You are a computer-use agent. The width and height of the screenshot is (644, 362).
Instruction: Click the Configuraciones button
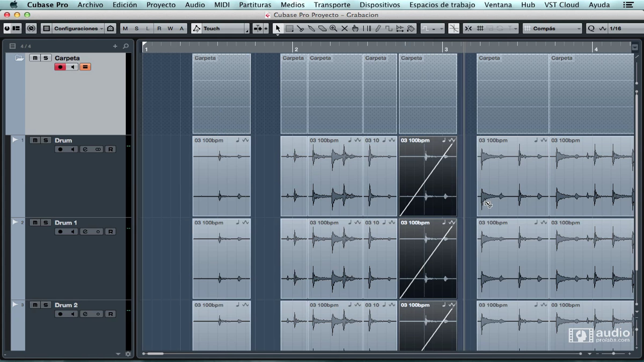coord(76,28)
